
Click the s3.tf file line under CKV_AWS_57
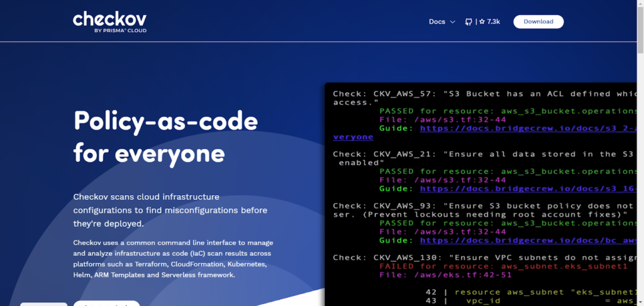pos(443,120)
